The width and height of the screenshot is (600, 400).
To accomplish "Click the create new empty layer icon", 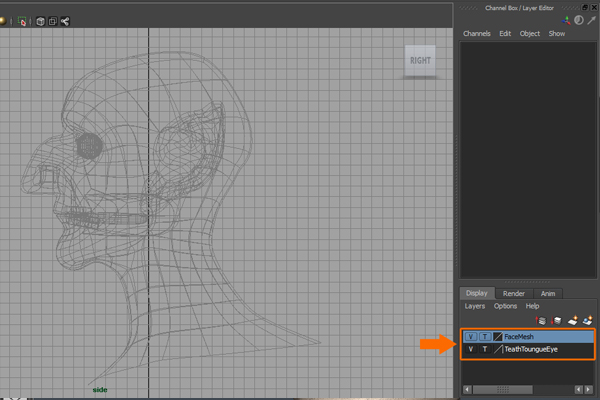I will point(572,320).
